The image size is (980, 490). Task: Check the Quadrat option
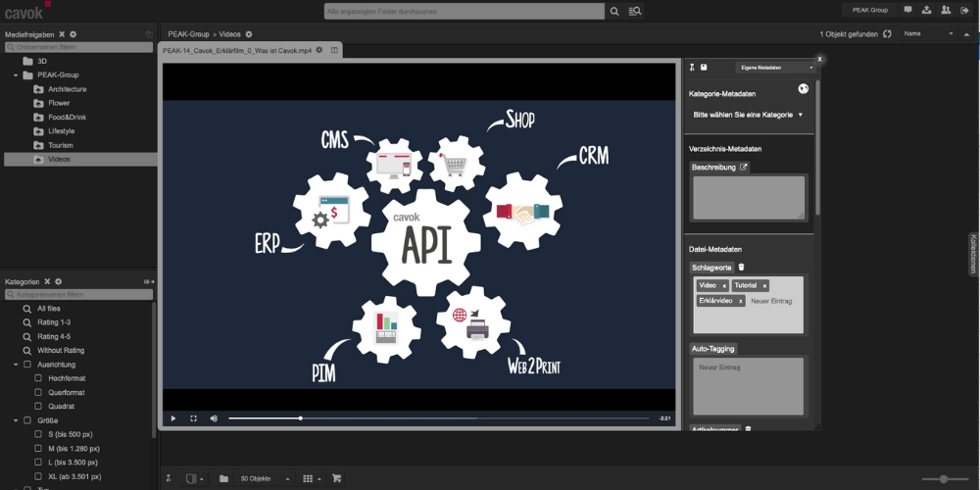[x=38, y=407]
